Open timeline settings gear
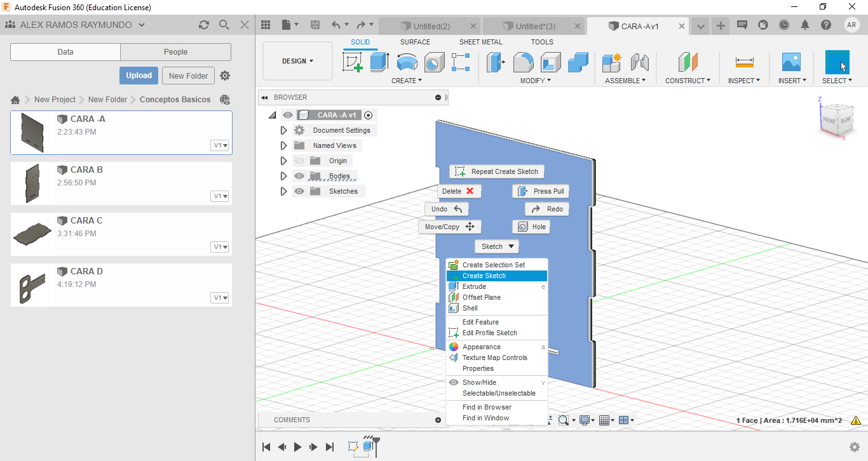This screenshot has width=868, height=461. point(855,447)
